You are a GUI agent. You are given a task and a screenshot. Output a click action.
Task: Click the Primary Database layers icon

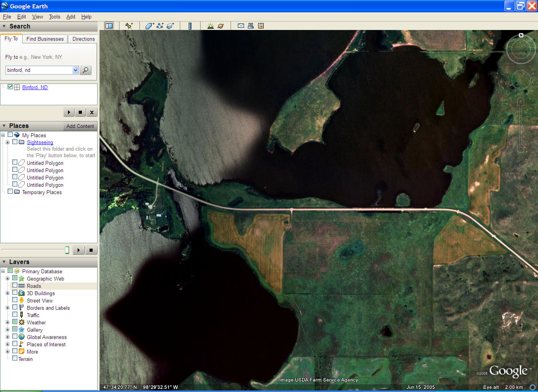pos(17,271)
